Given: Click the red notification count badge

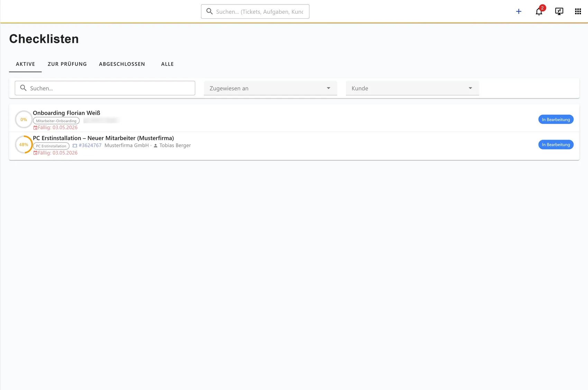Looking at the screenshot, I should [x=542, y=8].
